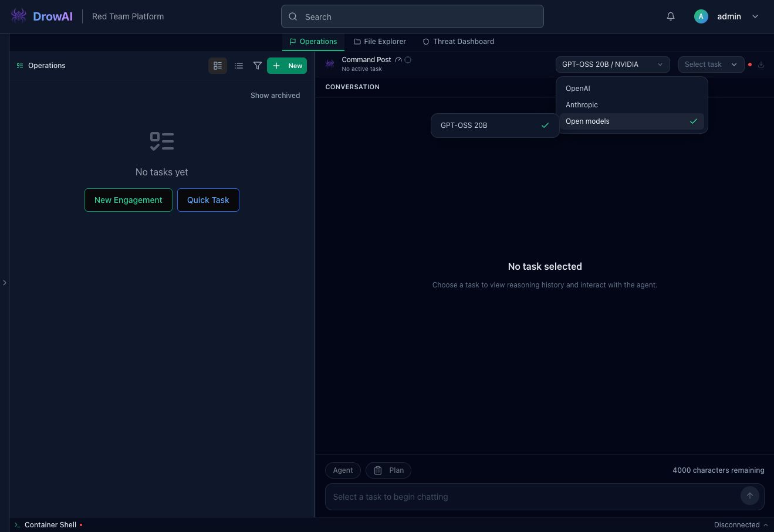Click the No tasks yet checklist icon

[x=162, y=141]
